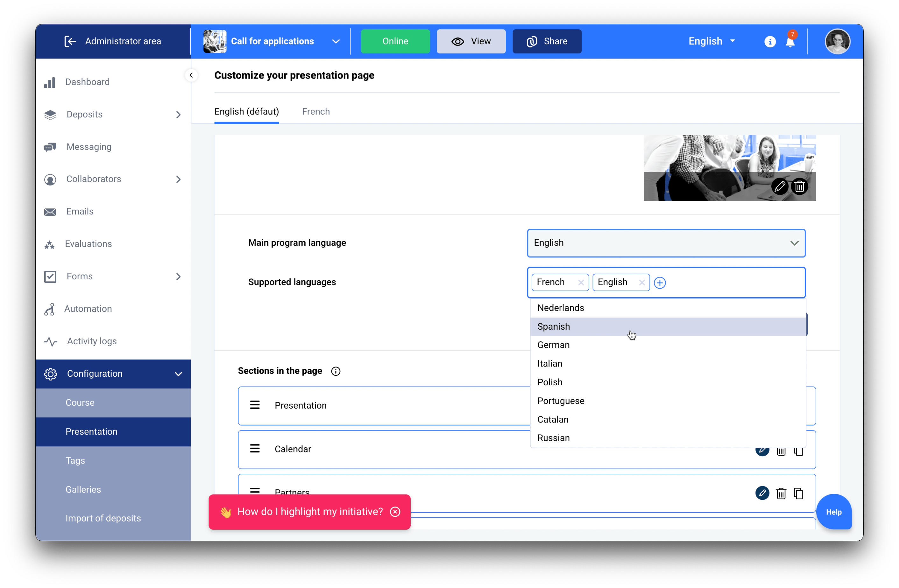The height and width of the screenshot is (588, 899).
Task: Edit the Partners section pencil icon
Action: 762,493
